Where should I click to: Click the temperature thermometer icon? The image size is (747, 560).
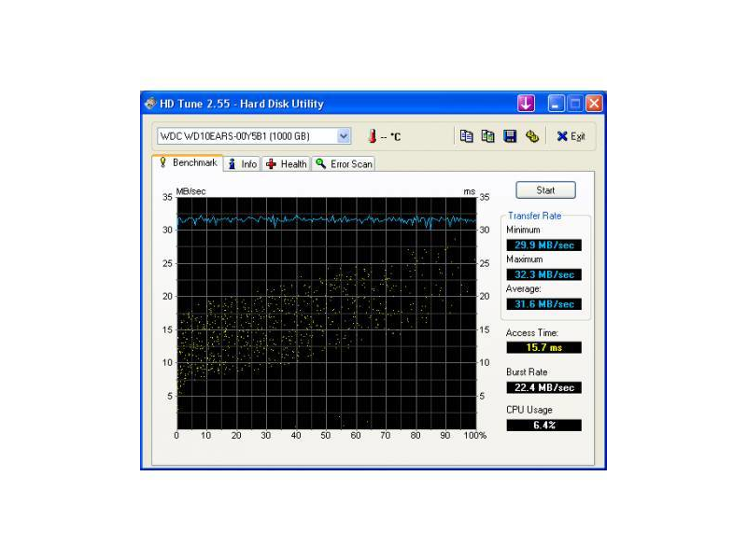coord(373,136)
